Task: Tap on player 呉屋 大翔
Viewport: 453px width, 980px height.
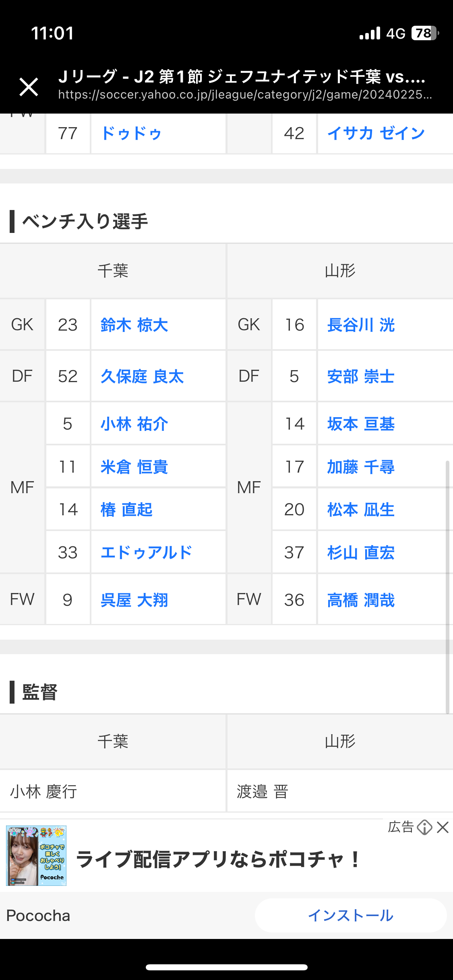Action: click(x=134, y=600)
